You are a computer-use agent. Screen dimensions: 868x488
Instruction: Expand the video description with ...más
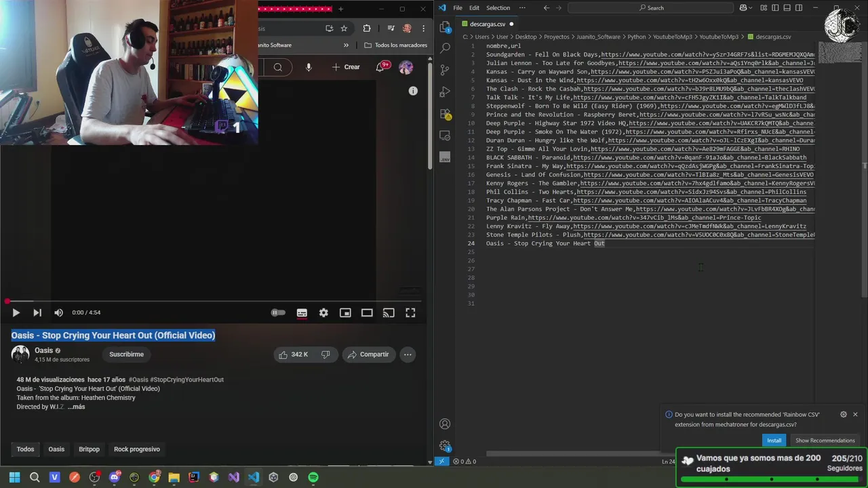pyautogui.click(x=76, y=407)
